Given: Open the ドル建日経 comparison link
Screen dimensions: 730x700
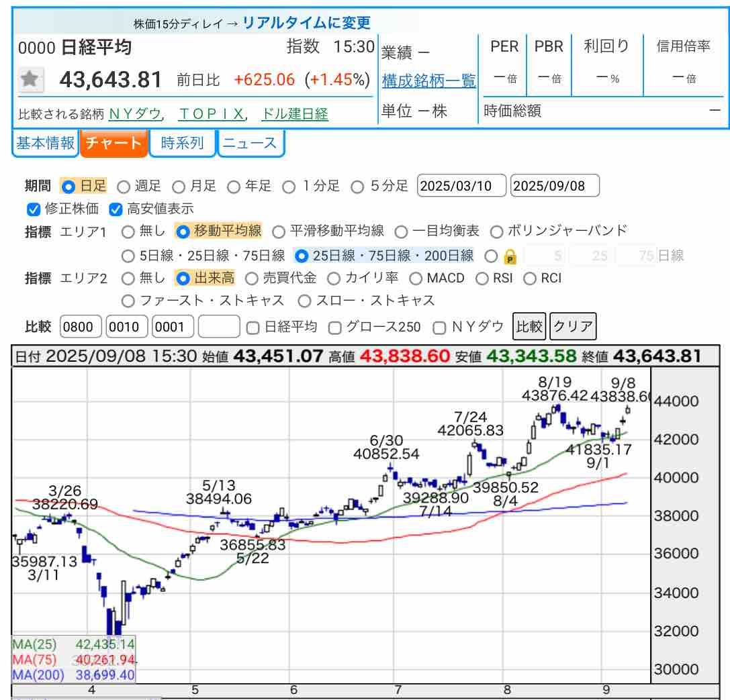Looking at the screenshot, I should pyautogui.click(x=295, y=114).
